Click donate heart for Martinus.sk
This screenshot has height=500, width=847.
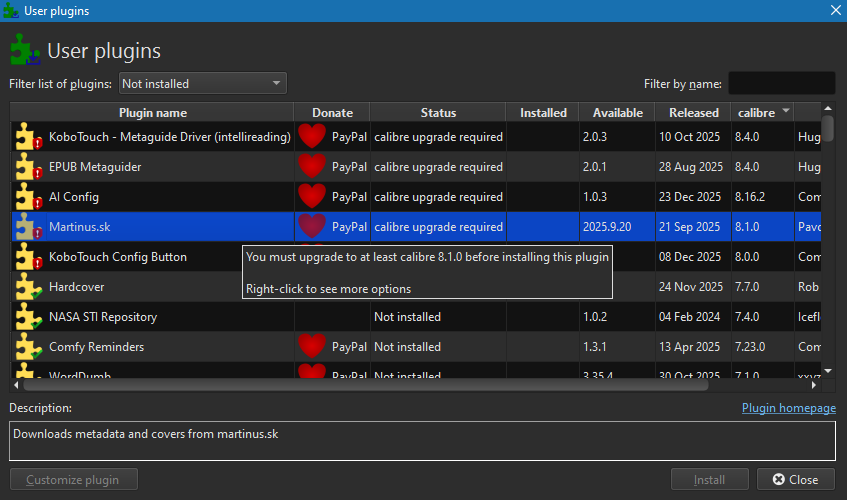(x=312, y=226)
